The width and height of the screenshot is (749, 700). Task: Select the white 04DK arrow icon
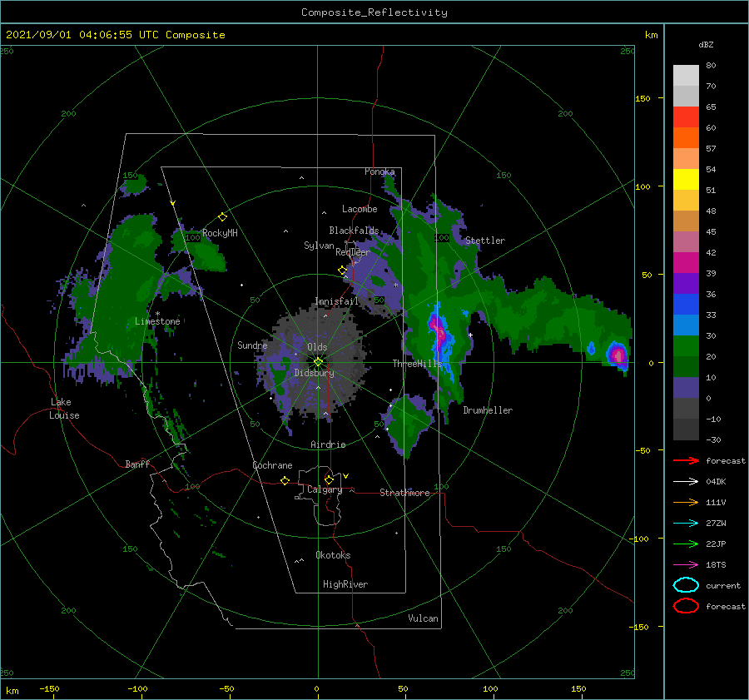686,481
